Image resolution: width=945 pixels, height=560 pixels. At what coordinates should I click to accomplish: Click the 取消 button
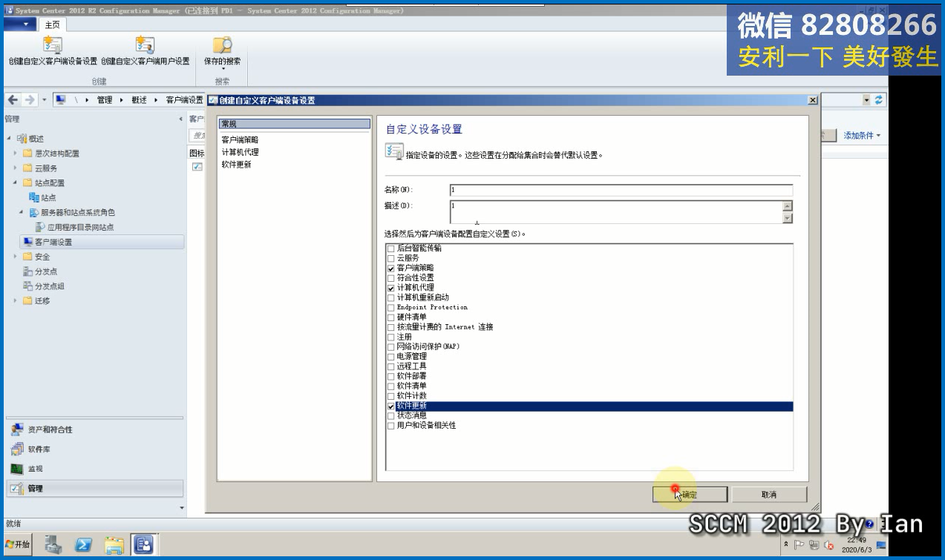click(769, 494)
